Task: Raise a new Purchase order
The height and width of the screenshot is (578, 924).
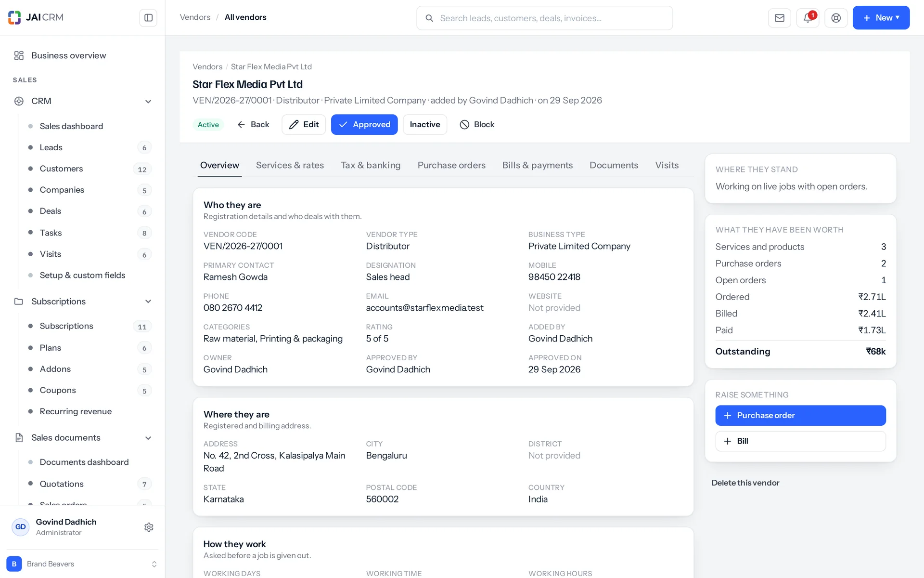Action: tap(800, 416)
